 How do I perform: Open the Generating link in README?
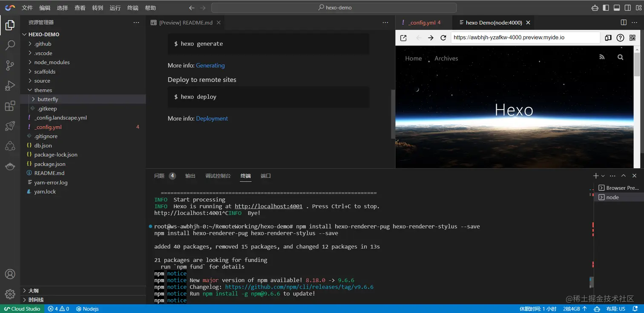[x=210, y=66]
